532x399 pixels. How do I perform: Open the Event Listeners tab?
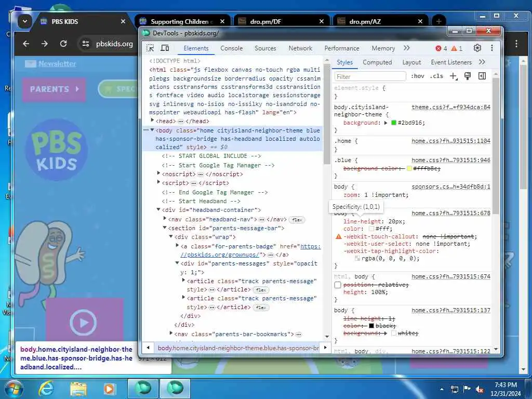pyautogui.click(x=451, y=62)
